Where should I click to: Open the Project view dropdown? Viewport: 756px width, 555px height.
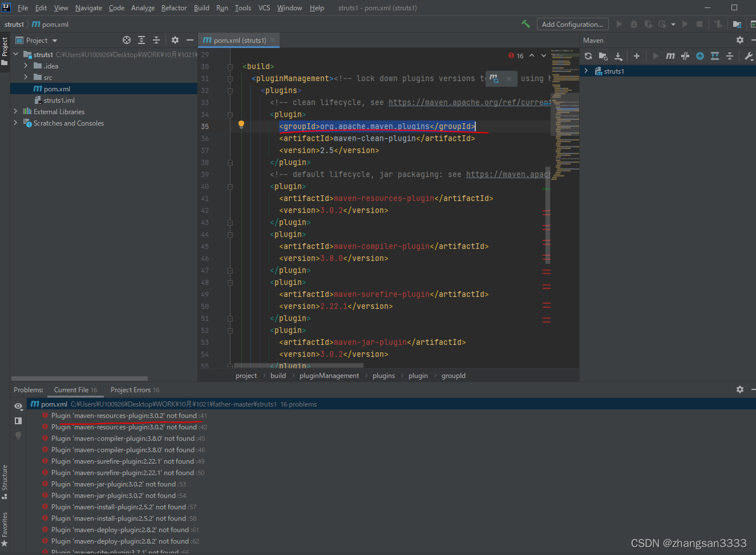pyautogui.click(x=37, y=41)
